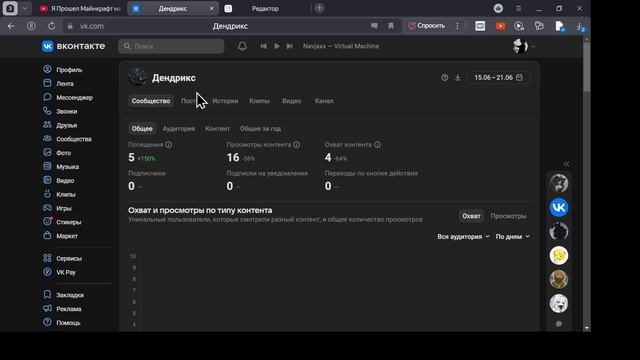Image resolution: width=640 pixels, height=360 pixels.
Task: Open a new browser tab
Action: (320, 8)
